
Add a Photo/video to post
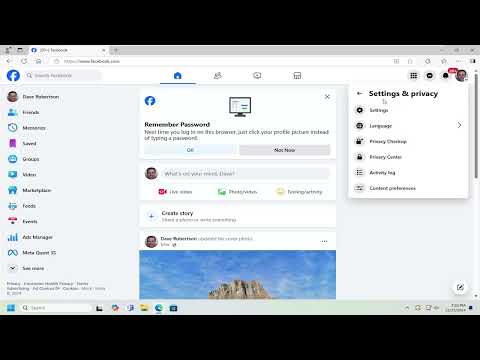click(237, 192)
